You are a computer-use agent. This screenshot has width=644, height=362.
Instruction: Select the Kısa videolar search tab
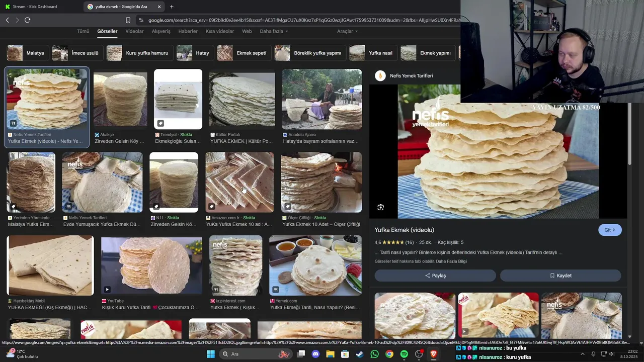pos(220,31)
